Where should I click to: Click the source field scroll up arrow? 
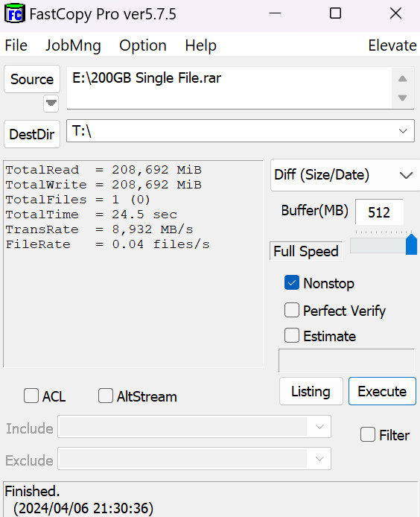[402, 79]
